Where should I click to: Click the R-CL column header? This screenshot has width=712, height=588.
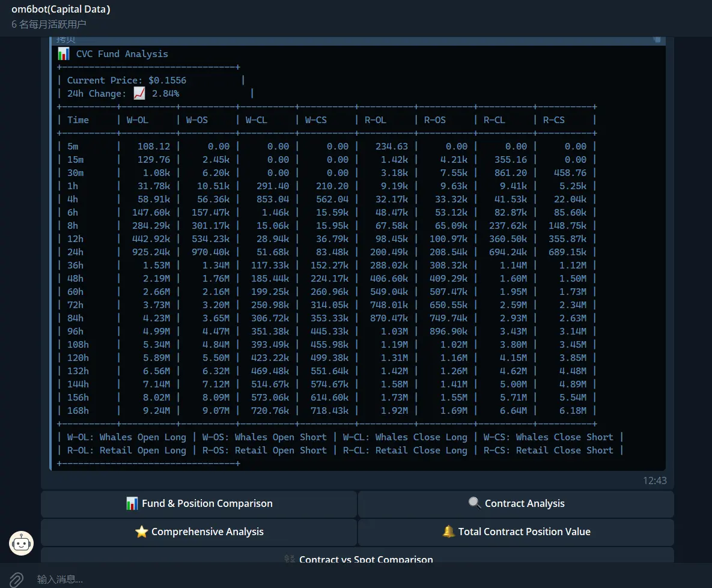tap(494, 120)
